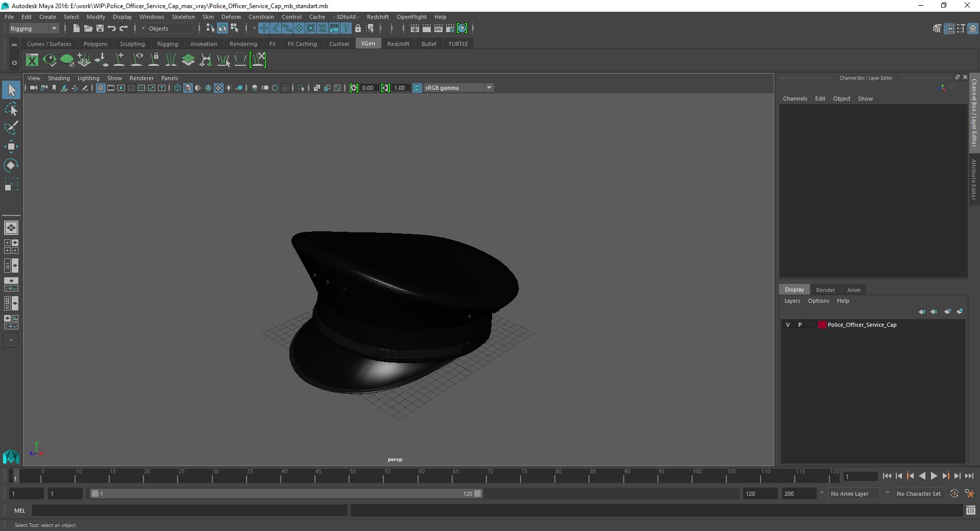Choose the Rotate tool in toolbox
Viewport: 980px width, 531px height.
[11, 165]
